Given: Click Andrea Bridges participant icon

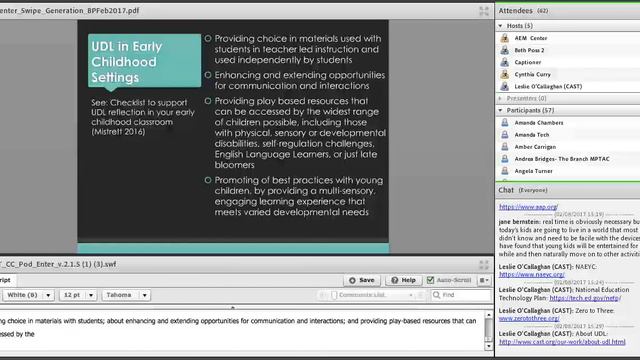Looking at the screenshot, I should tap(504, 159).
